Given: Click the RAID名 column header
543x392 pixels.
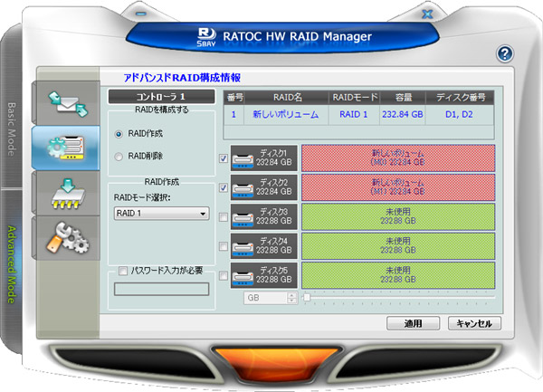Looking at the screenshot, I should click(287, 98).
